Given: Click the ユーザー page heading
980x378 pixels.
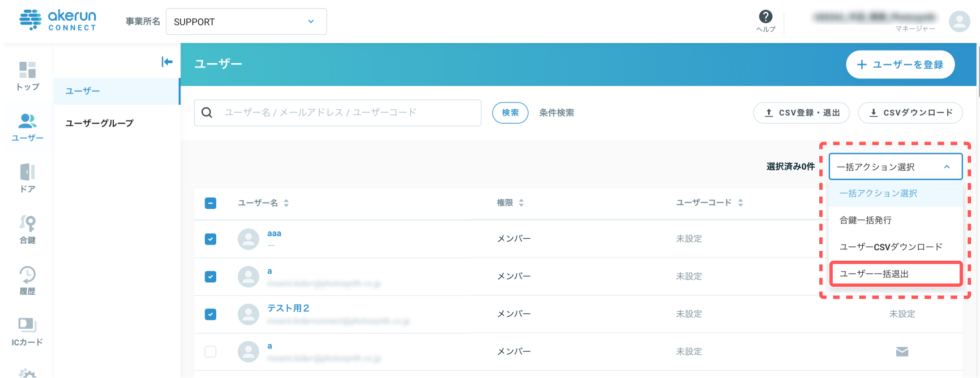Looking at the screenshot, I should point(218,64).
